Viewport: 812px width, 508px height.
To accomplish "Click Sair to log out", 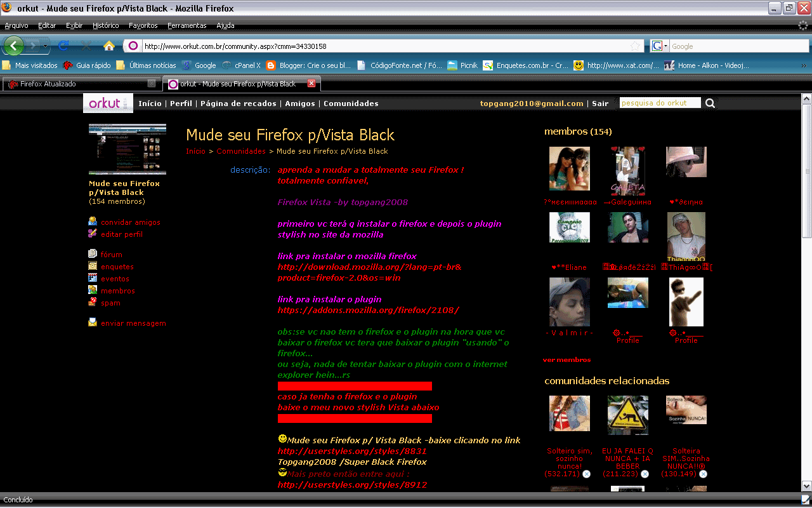I will coord(600,104).
